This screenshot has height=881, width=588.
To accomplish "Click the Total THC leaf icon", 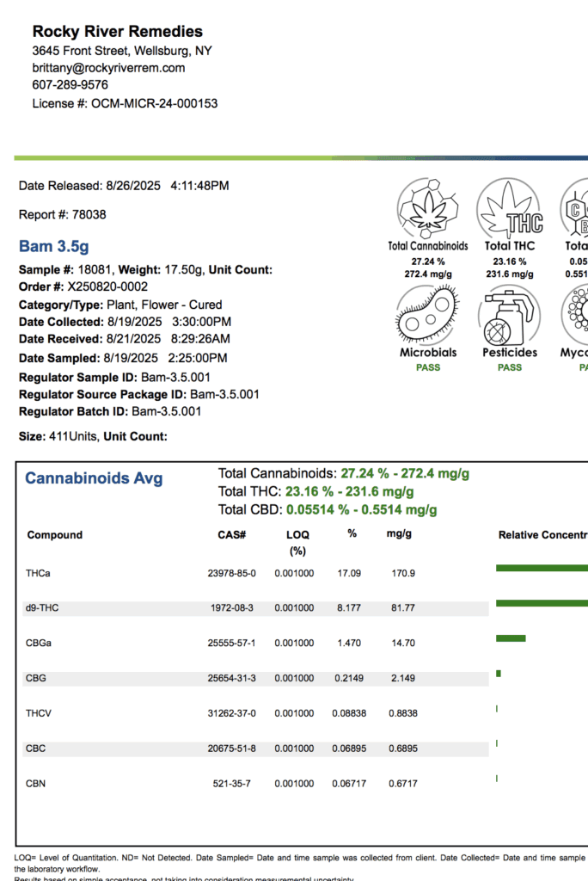I will click(510, 208).
